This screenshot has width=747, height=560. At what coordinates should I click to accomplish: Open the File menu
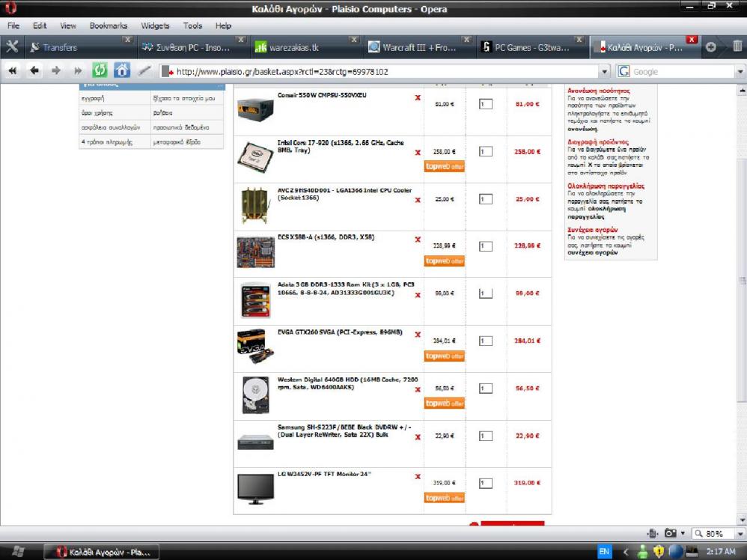pyautogui.click(x=13, y=25)
